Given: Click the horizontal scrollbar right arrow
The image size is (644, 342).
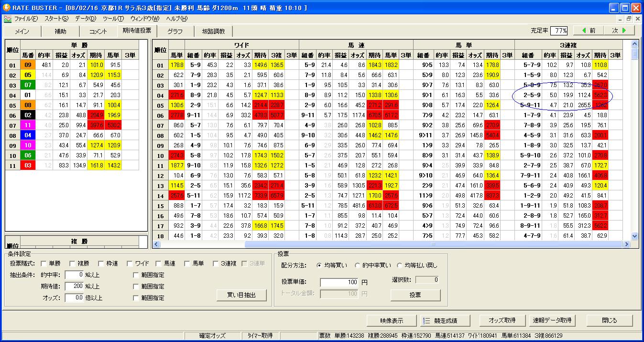Looking at the screenshot, I should (x=627, y=244).
